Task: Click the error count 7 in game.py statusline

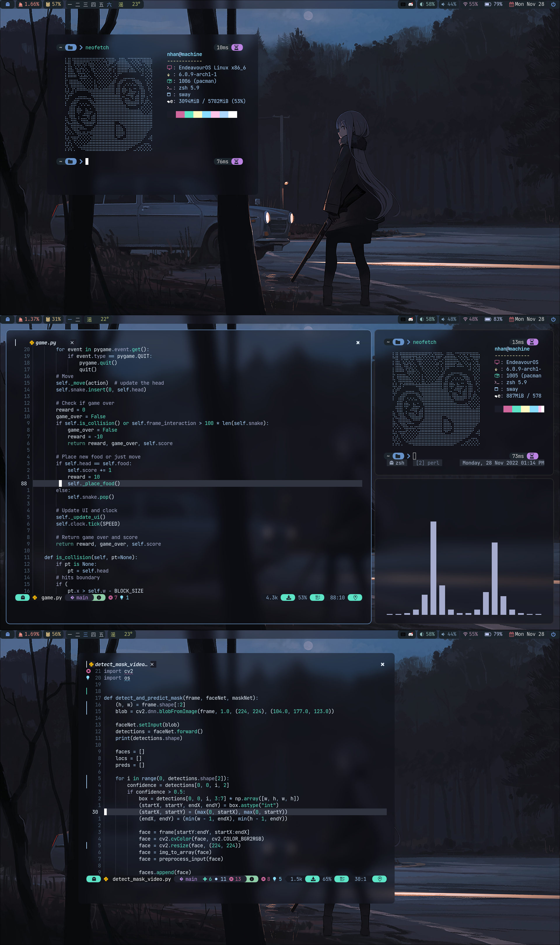Action: 113,598
